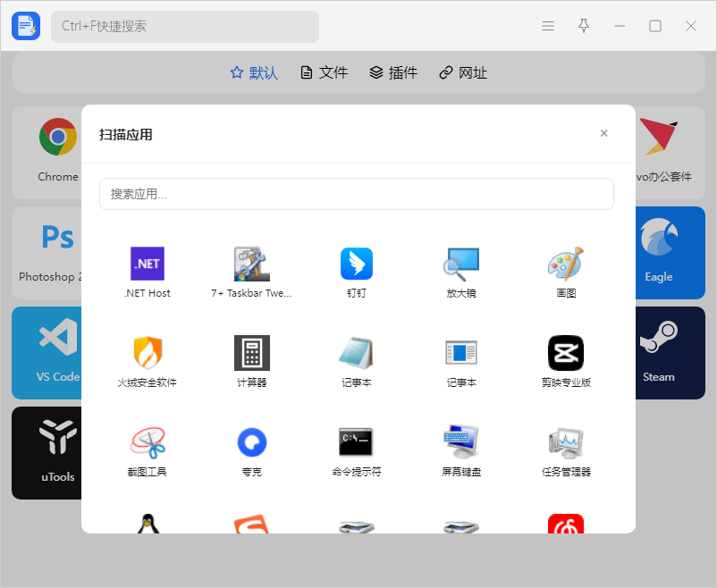Choose the 钉钉 app icon

357,264
